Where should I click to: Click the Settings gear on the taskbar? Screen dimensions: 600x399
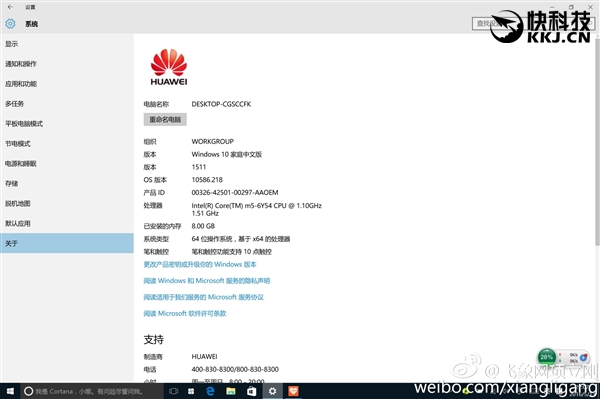(272, 391)
